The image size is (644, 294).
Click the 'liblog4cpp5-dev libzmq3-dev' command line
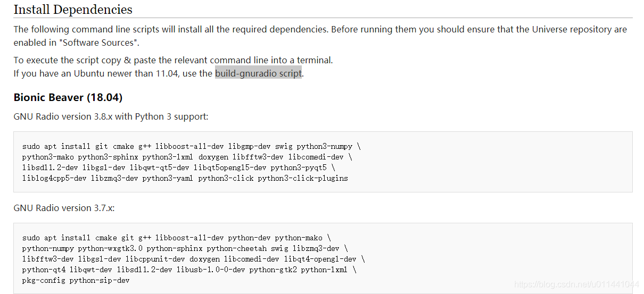pyautogui.click(x=185, y=178)
